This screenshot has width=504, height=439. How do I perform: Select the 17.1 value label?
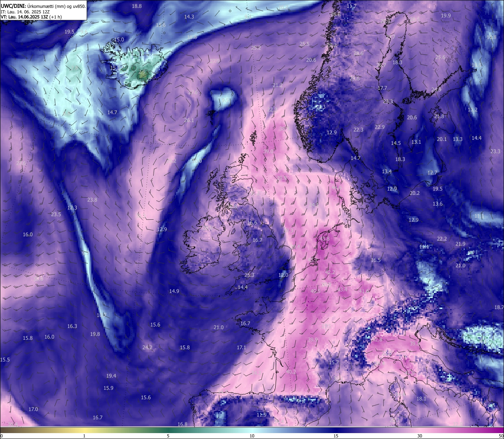[x=241, y=348]
